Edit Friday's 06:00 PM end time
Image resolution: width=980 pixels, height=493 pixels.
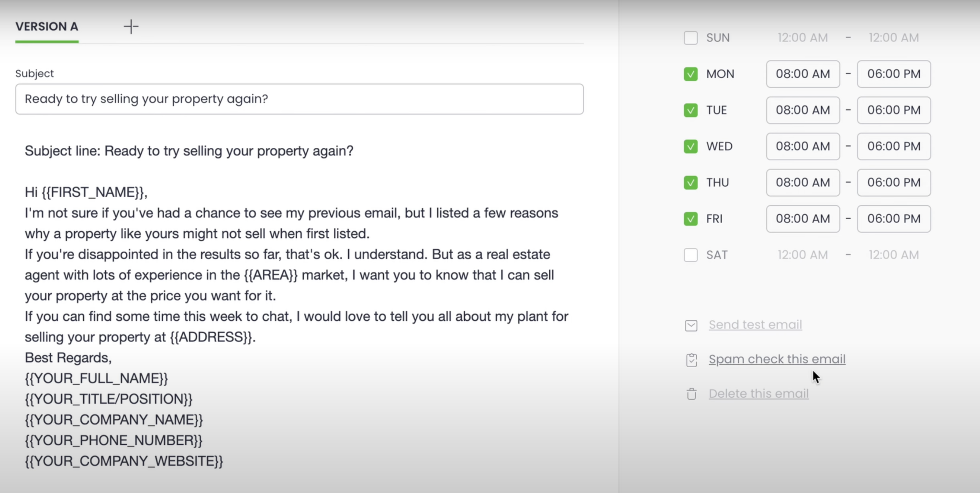click(x=893, y=219)
